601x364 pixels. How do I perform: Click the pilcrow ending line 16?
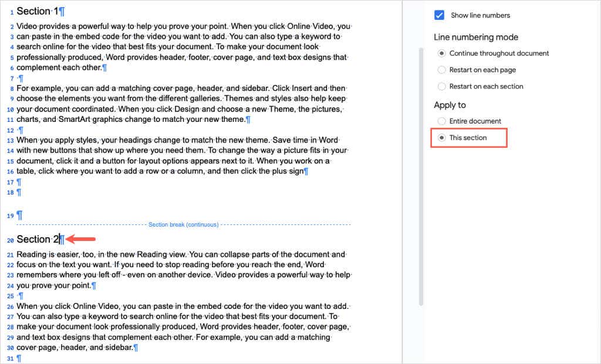pos(305,172)
